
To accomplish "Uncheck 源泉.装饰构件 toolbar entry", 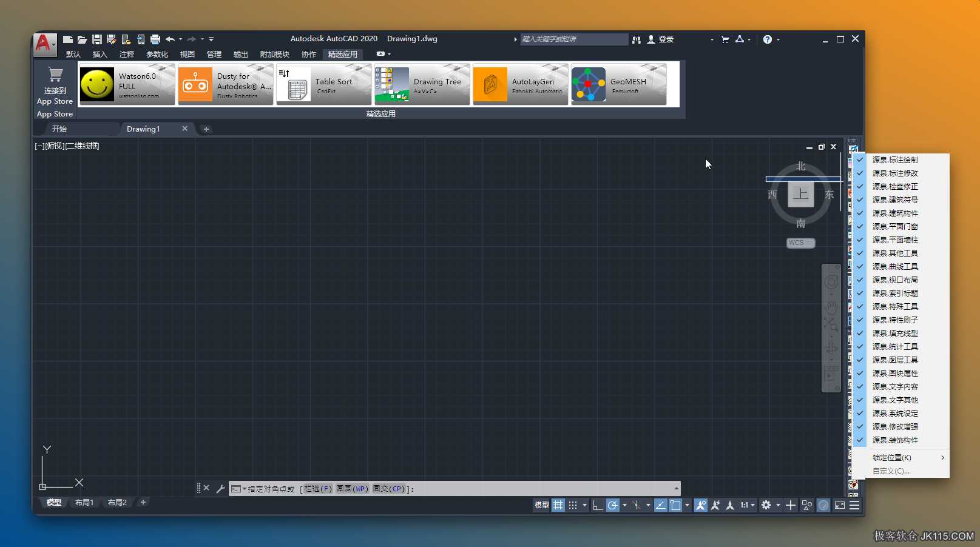I will (x=901, y=440).
